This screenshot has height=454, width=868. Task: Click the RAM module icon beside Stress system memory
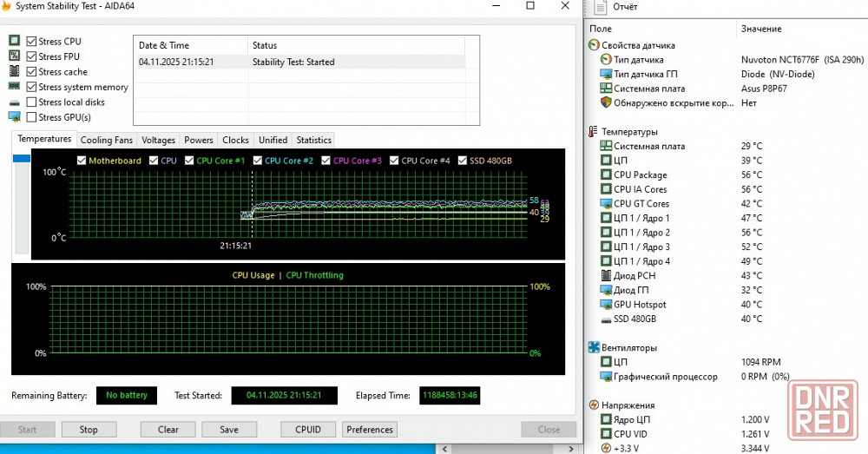coord(15,86)
